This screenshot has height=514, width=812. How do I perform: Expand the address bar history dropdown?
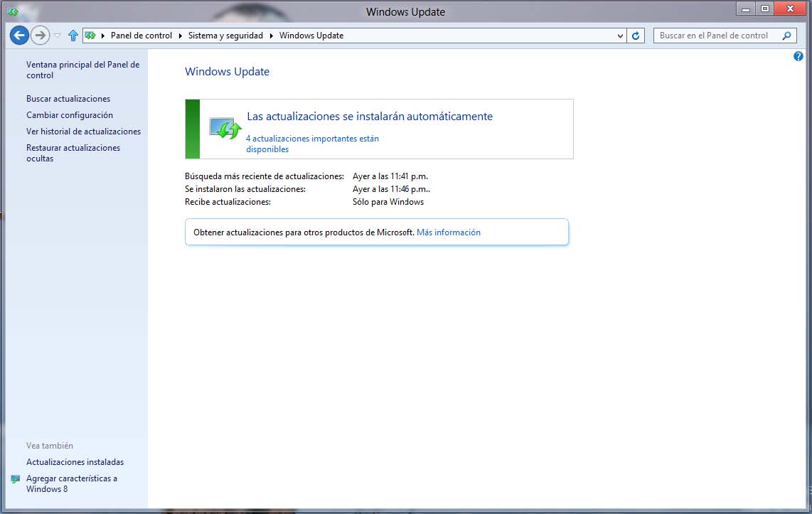point(620,36)
